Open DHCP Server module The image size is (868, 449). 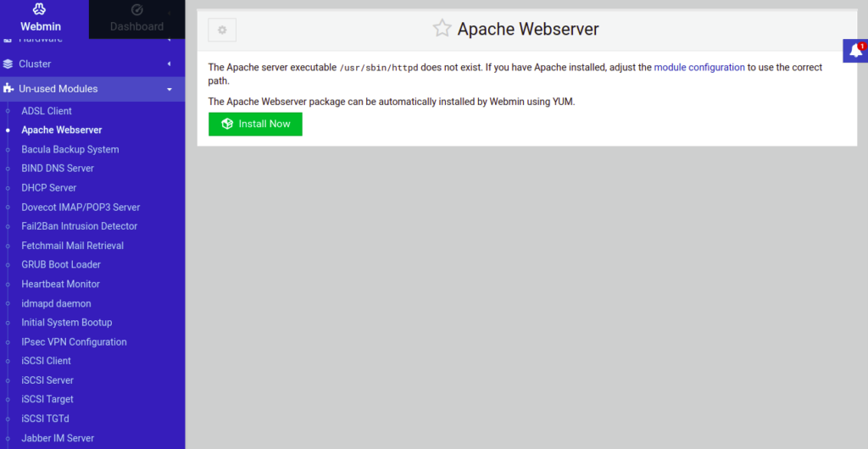pos(48,188)
